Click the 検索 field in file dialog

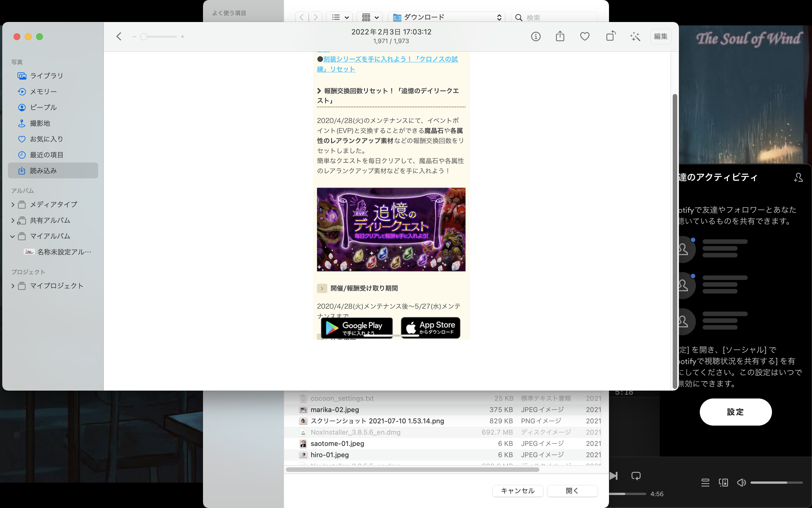point(554,17)
